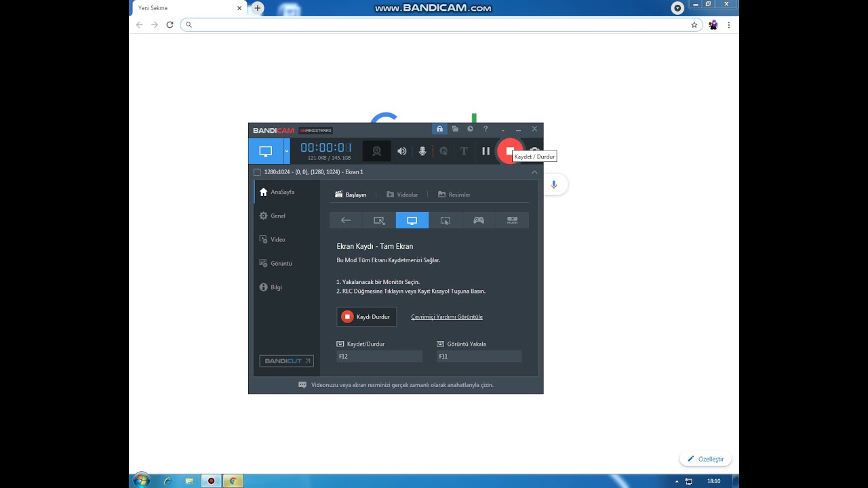Screen dimensions: 868x488
Task: Select rectangle area recording mode
Action: tap(379, 220)
